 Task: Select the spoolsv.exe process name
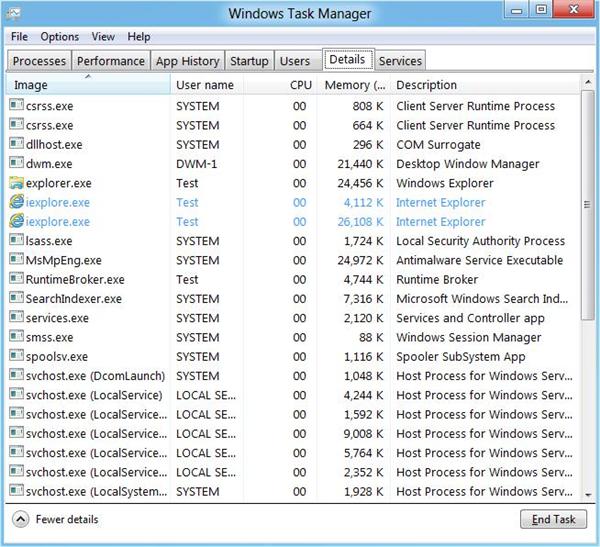(x=57, y=356)
